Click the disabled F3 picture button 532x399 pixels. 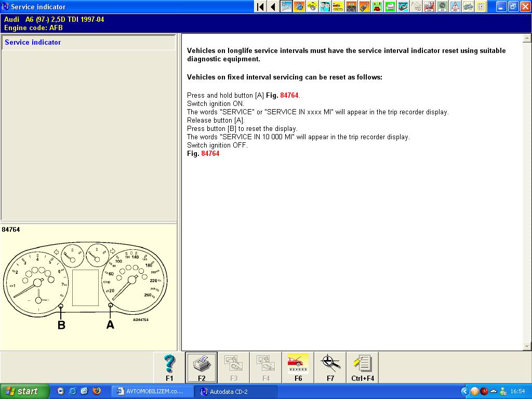234,368
